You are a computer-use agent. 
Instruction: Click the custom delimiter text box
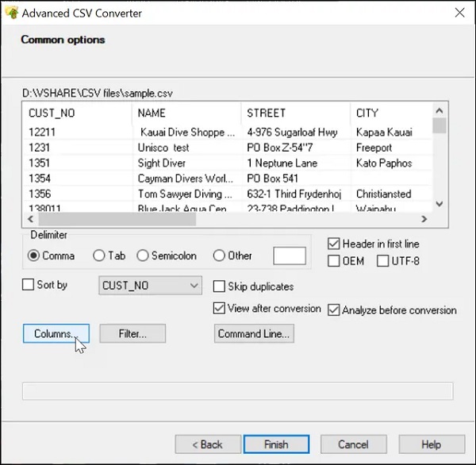pos(290,256)
